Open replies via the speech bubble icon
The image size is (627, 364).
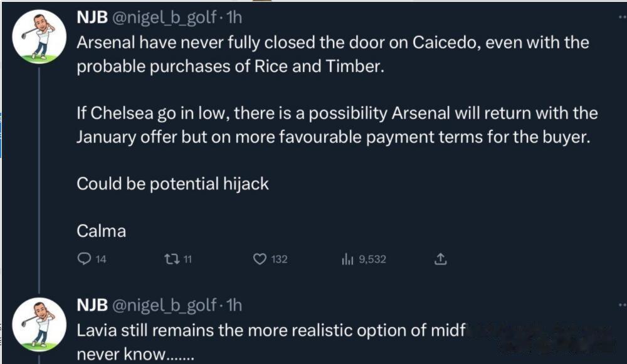click(84, 259)
